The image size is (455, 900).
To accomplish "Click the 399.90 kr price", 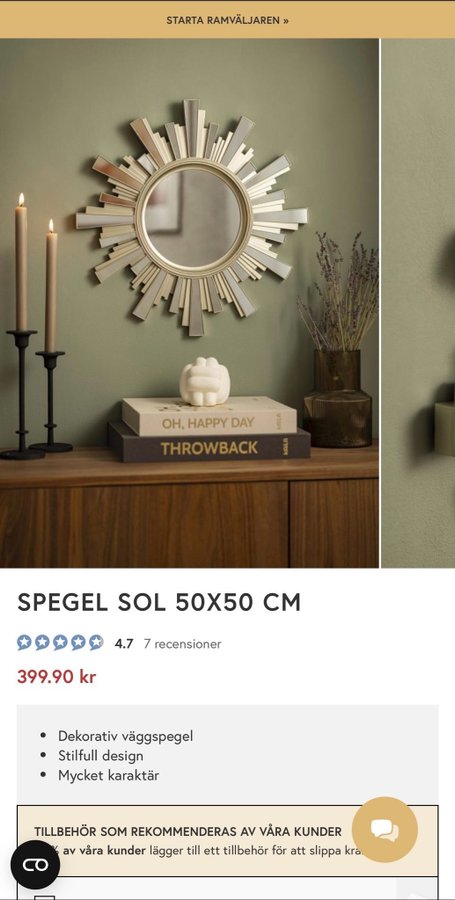I will click(x=56, y=677).
